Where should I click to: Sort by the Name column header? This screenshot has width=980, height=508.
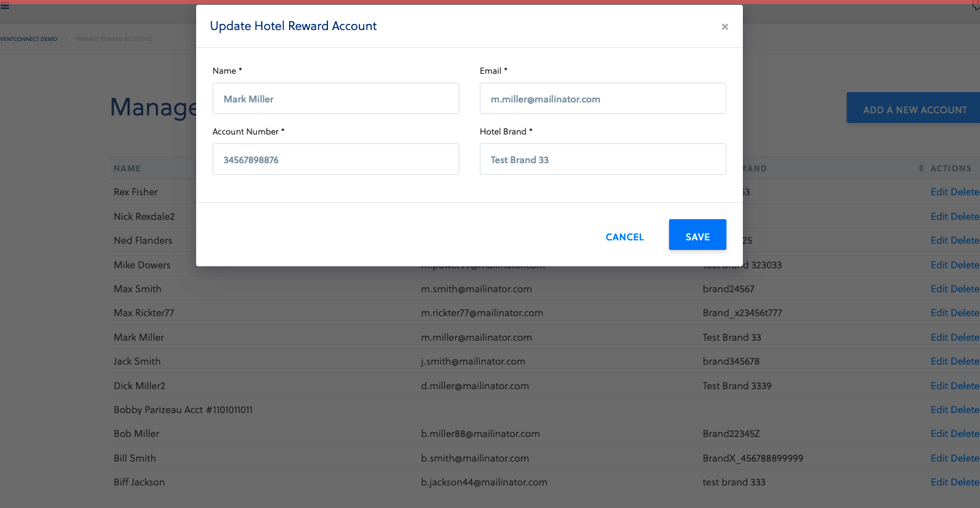tap(127, 168)
